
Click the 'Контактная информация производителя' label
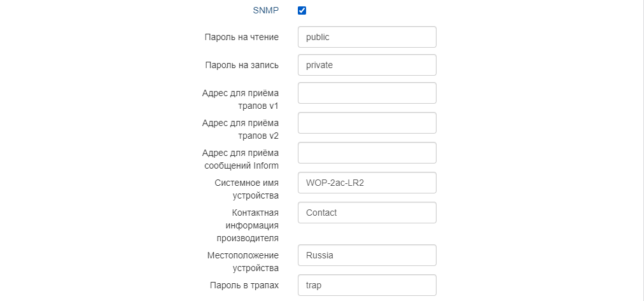[x=247, y=225]
